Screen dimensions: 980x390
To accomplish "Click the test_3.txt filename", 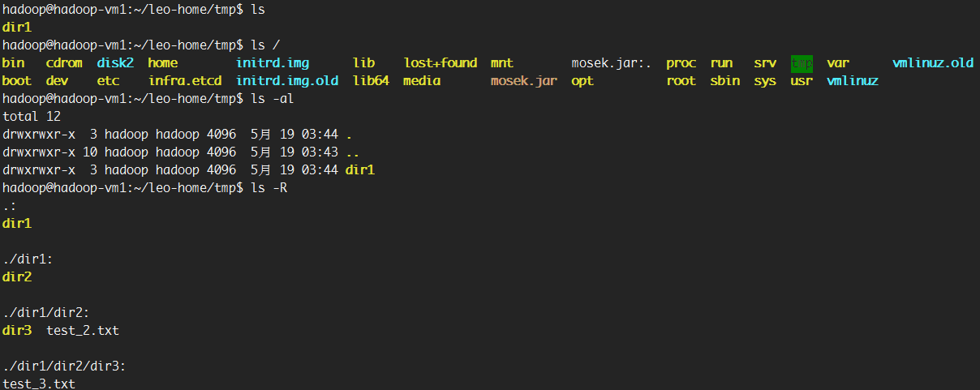I will (39, 384).
